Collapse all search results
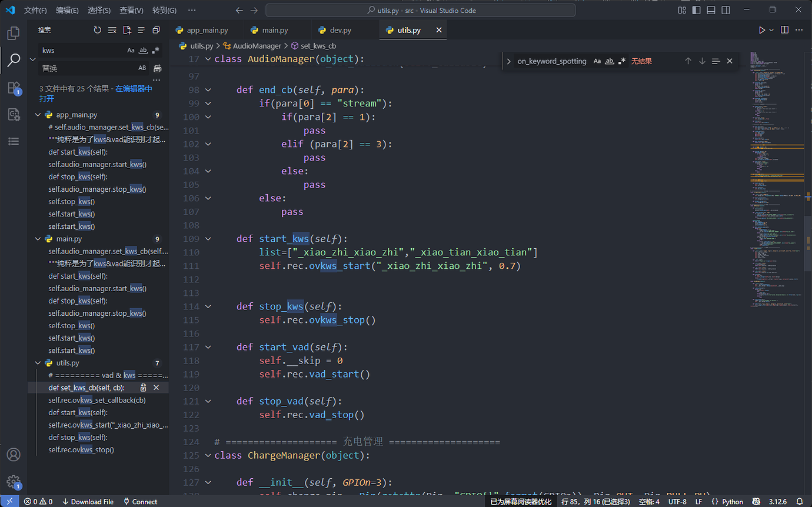 pos(156,30)
